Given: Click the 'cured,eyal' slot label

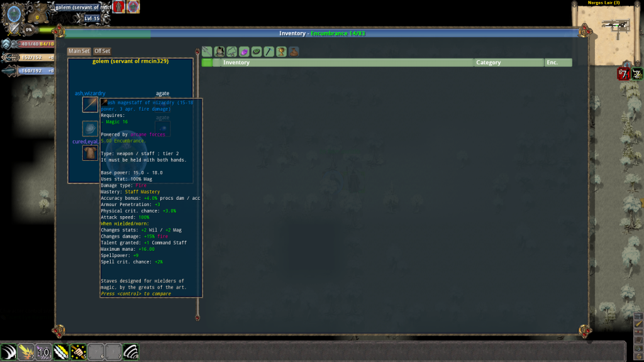Looking at the screenshot, I should 86,141.
